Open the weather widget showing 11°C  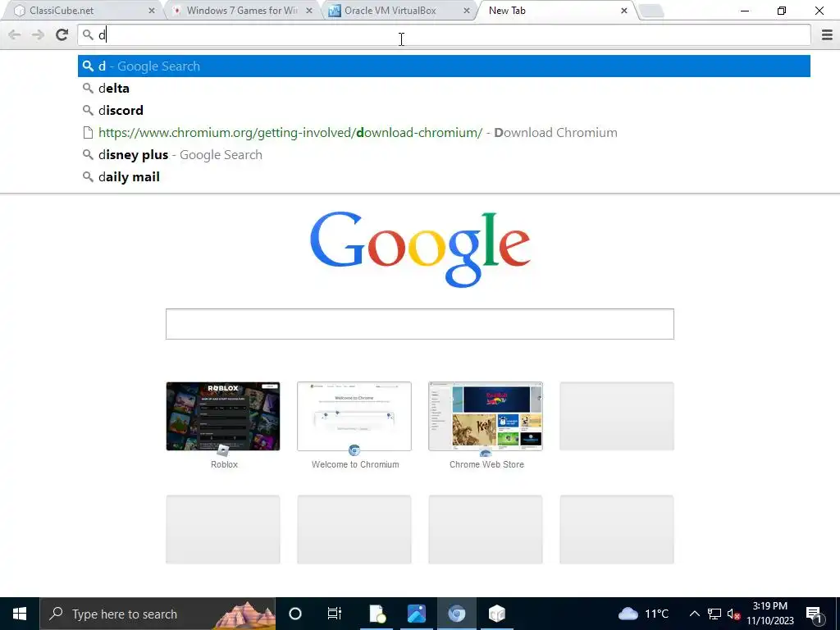(x=644, y=614)
